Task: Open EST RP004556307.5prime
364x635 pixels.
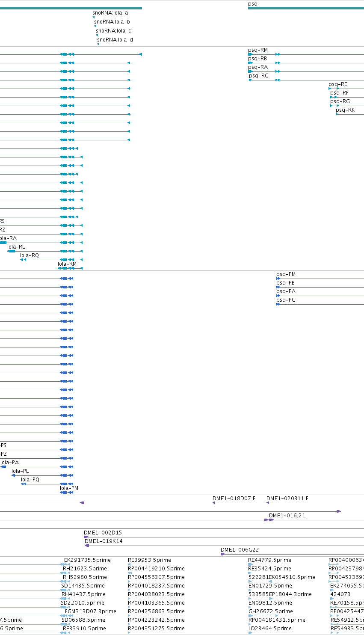Action: coord(156,577)
